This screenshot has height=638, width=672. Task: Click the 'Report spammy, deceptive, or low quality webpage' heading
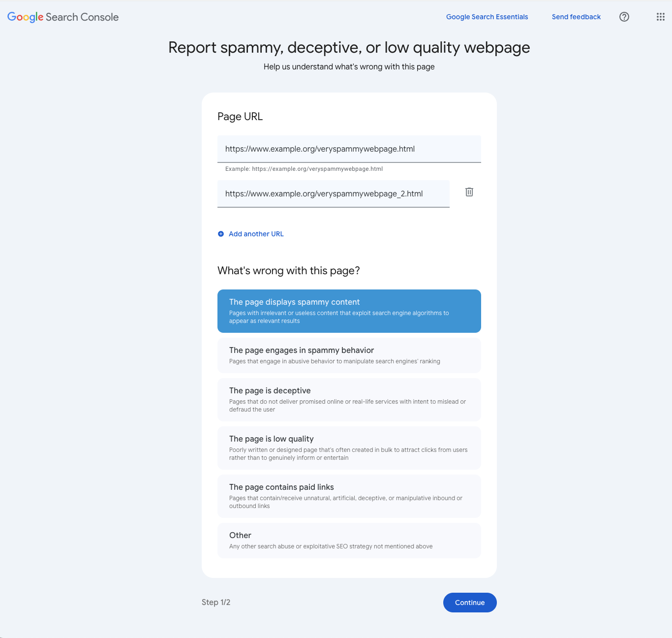349,47
